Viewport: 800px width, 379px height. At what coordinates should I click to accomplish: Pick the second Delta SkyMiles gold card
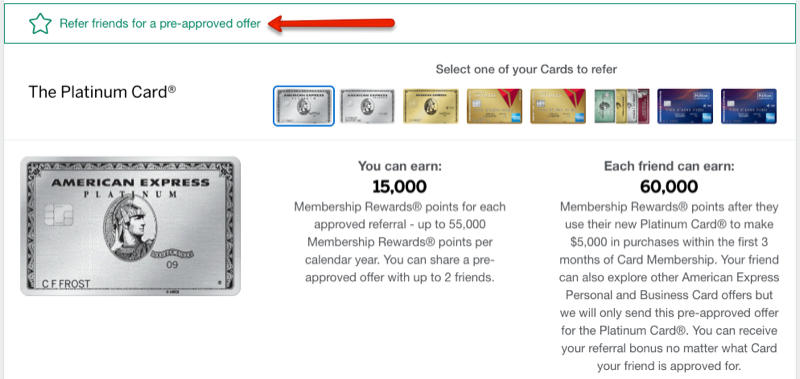(x=558, y=106)
